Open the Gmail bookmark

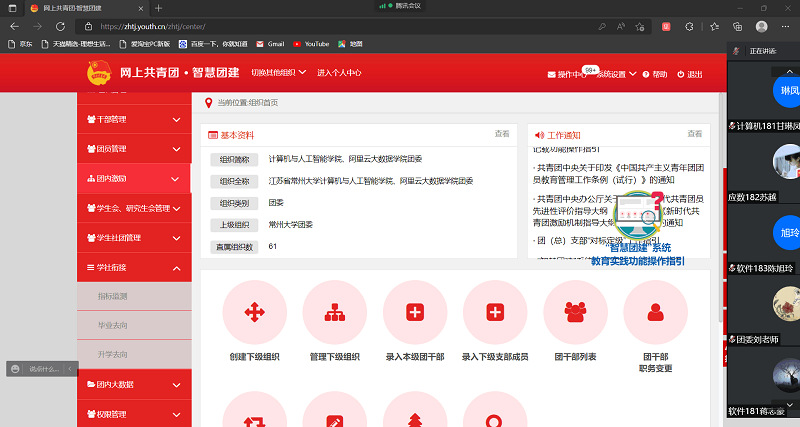pos(270,44)
